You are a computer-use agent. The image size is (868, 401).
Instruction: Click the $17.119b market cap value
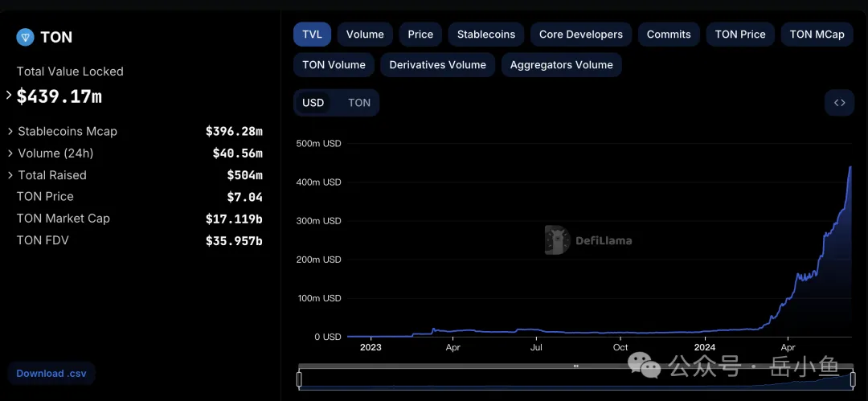[234, 219]
